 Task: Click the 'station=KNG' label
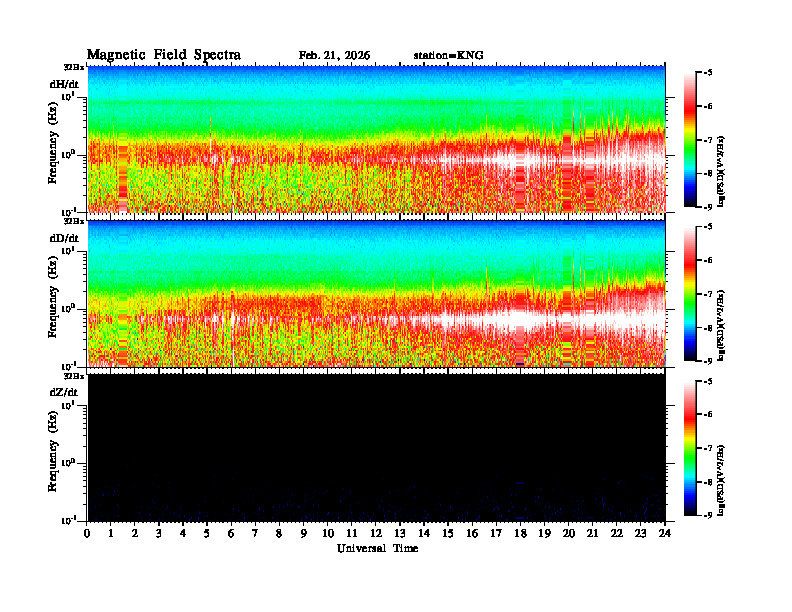(449, 56)
